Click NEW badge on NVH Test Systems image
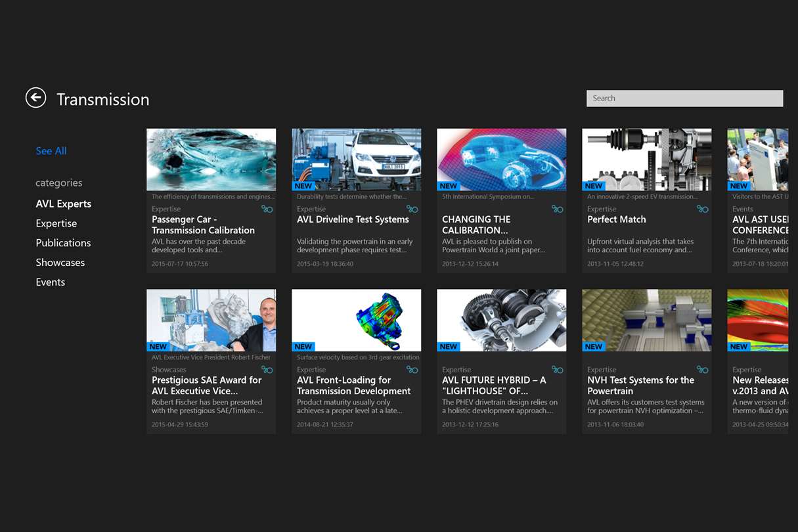The image size is (798, 532). 594,347
